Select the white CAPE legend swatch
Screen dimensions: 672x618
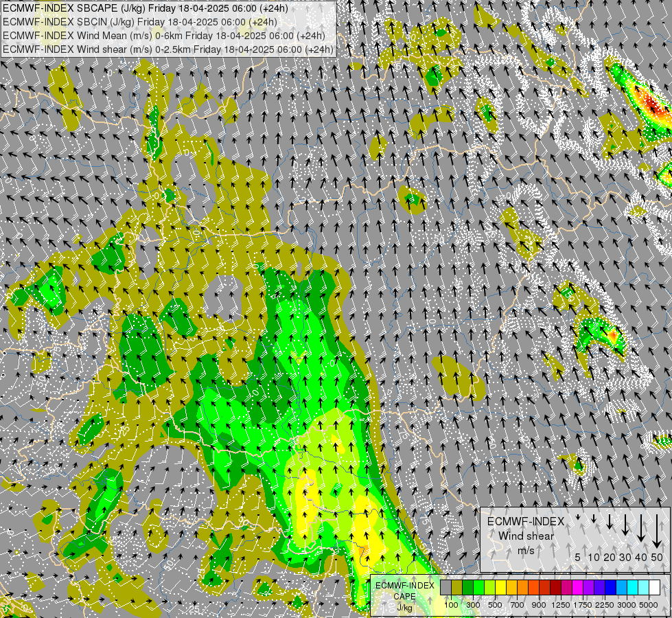click(x=655, y=588)
